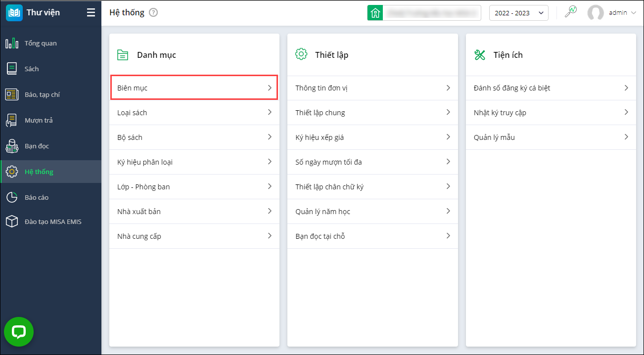The height and width of the screenshot is (355, 644).
Task: Open the Mượn trả sidebar icon
Action: tap(12, 120)
